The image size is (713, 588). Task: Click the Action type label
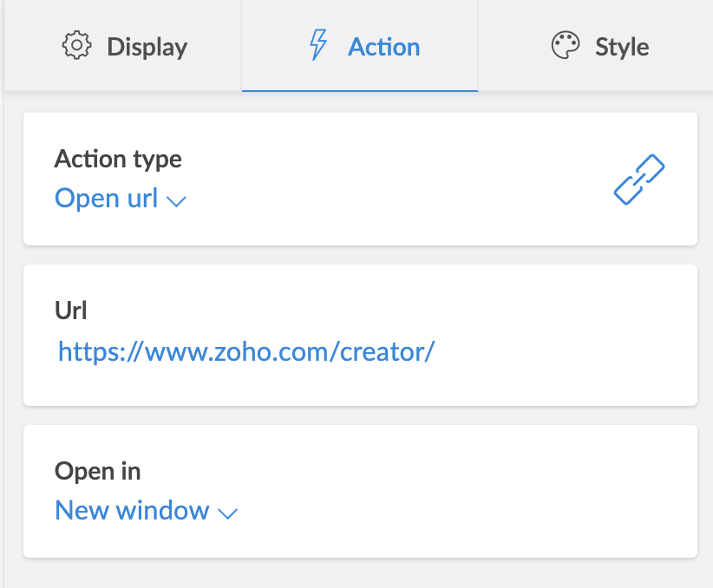[118, 160]
